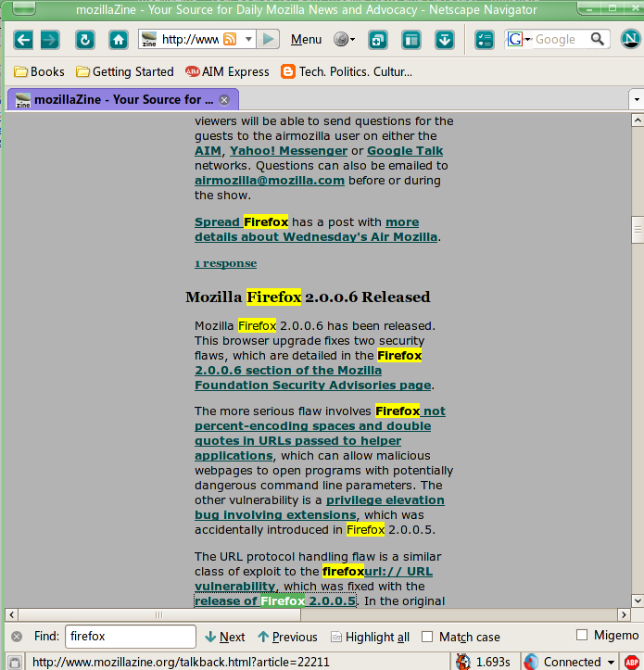
Task: Open the release of Firefox 2.0.0.5 link
Action: click(x=275, y=601)
